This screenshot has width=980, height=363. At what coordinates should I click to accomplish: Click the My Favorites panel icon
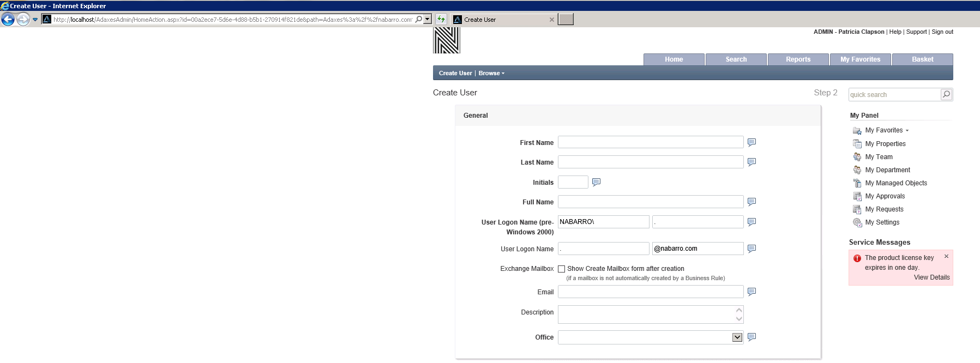click(x=857, y=131)
